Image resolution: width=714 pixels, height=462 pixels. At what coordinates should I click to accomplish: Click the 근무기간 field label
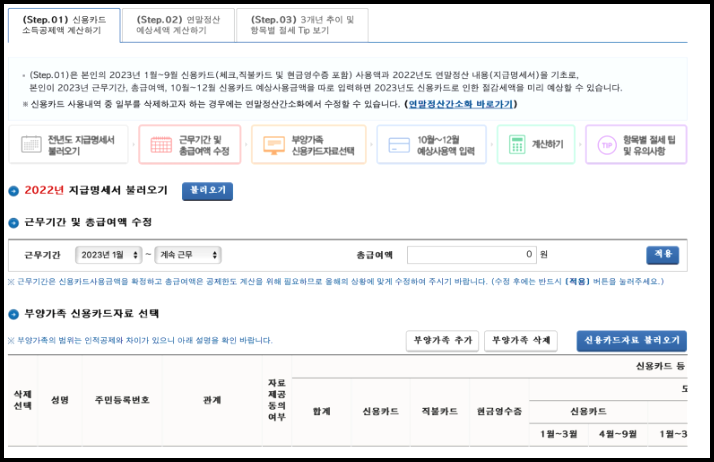tap(42, 255)
